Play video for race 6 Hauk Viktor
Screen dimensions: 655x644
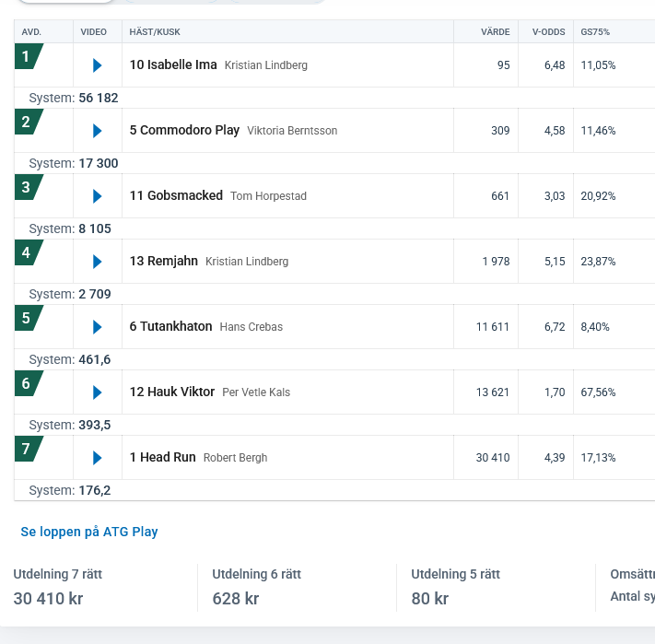[x=98, y=392]
